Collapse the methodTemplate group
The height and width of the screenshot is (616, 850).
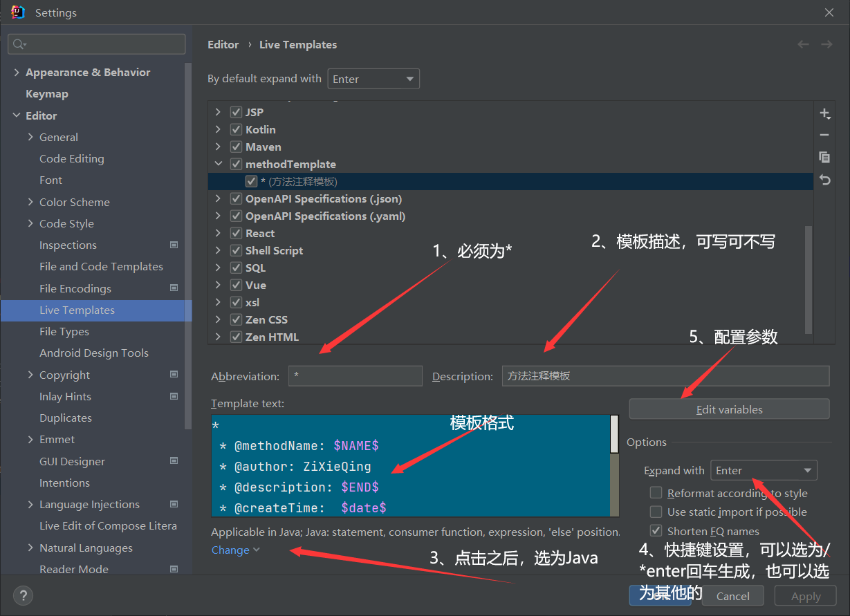click(219, 164)
